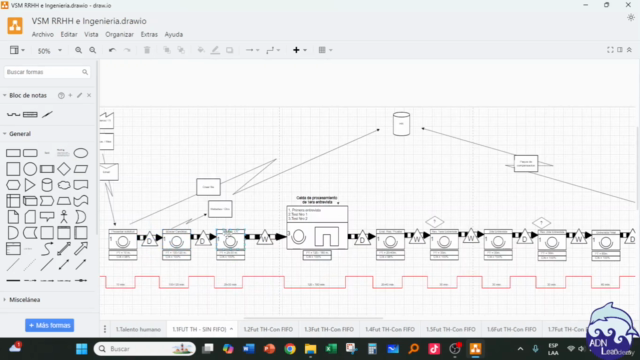Open the 50% zoom level dropdown
This screenshot has width=640, height=360.
pos(49,51)
